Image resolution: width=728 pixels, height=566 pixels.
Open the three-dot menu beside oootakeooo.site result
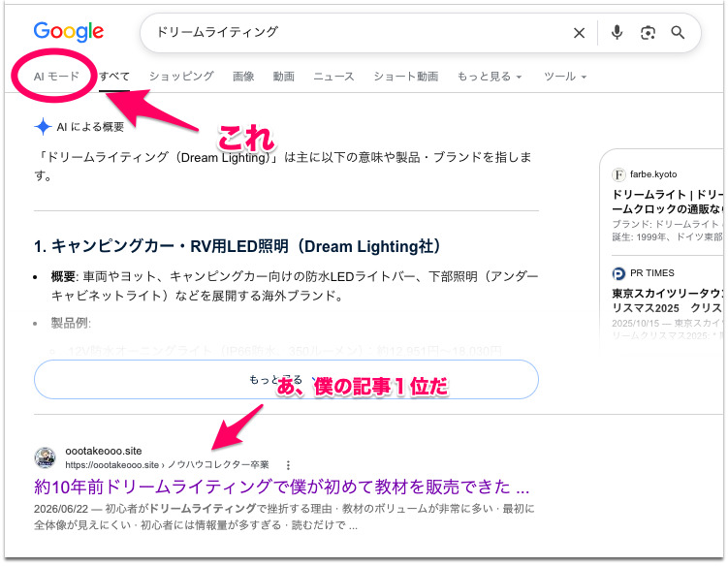coord(288,465)
